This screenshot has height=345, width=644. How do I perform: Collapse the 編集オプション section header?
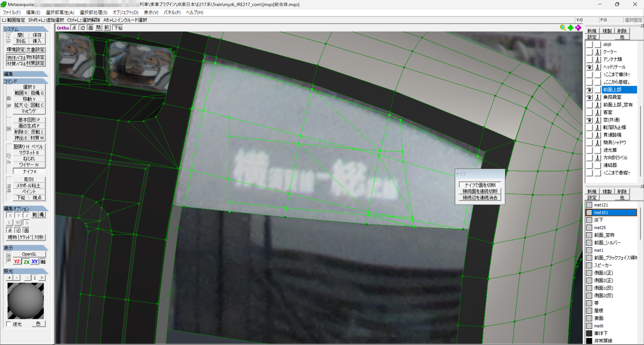click(25, 208)
